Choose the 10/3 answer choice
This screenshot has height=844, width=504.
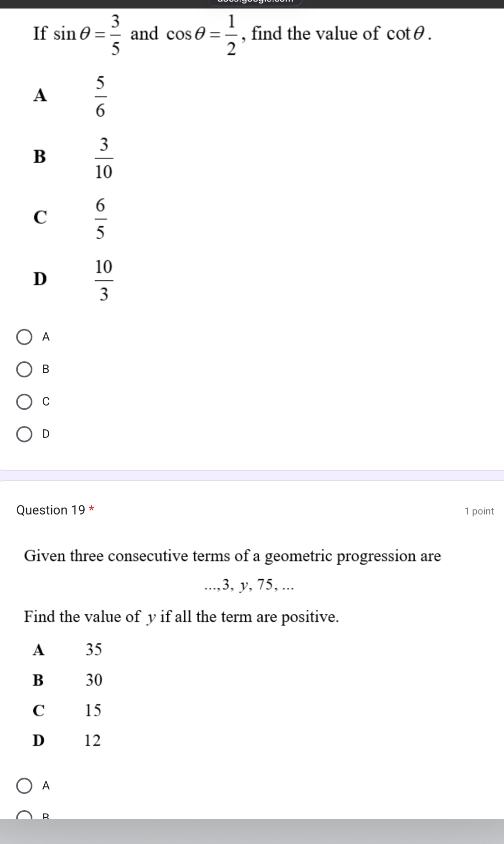click(x=104, y=279)
